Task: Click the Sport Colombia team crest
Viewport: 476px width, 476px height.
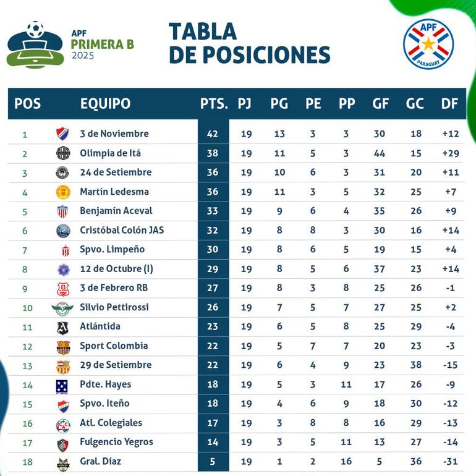Action: [63, 346]
